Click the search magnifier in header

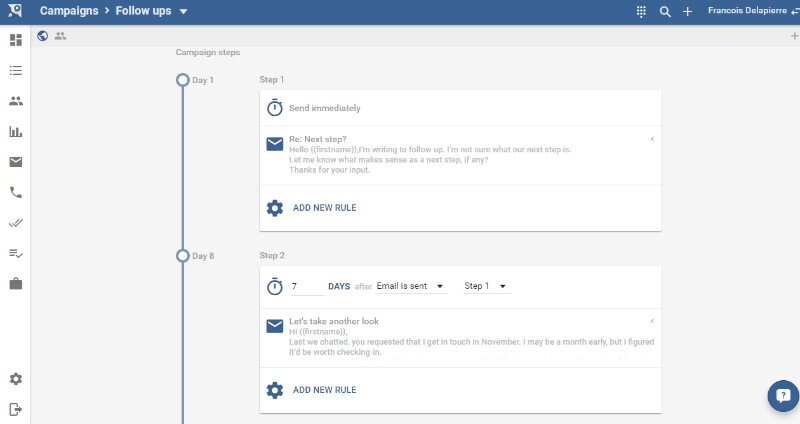[665, 11]
